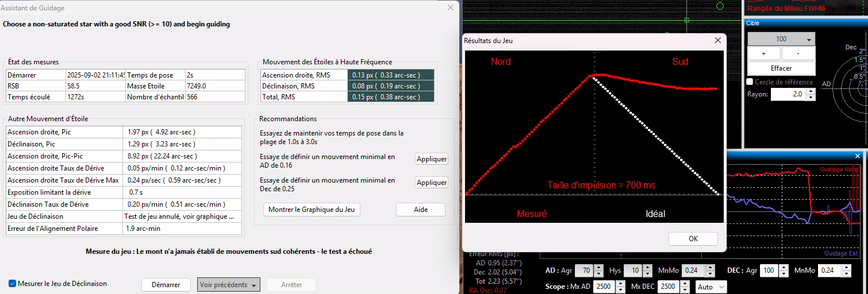Click the minus button in Cible panel

(x=798, y=53)
